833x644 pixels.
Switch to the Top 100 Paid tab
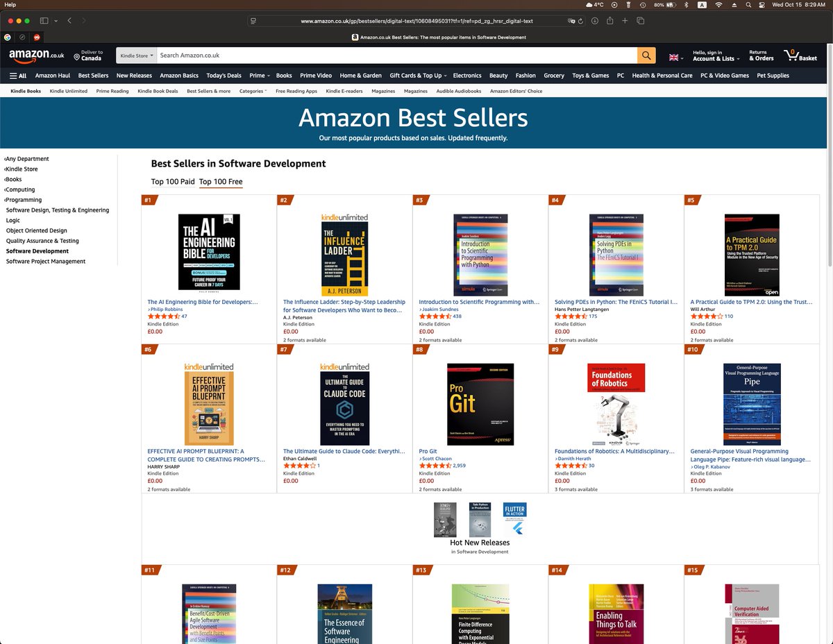pos(173,182)
